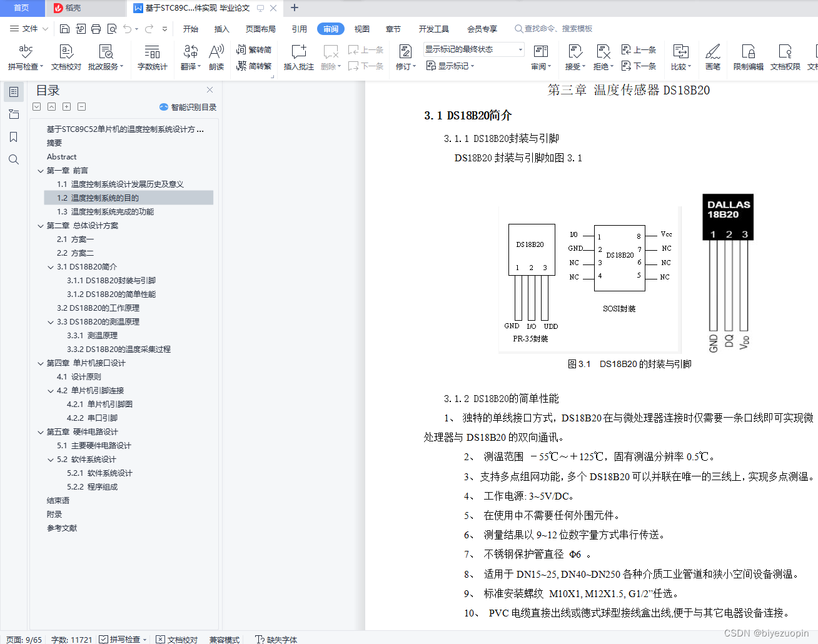Screen dimensions: 818x644
Task: Collapse the 3.1 DS18B20简介 node
Action: tap(51, 267)
